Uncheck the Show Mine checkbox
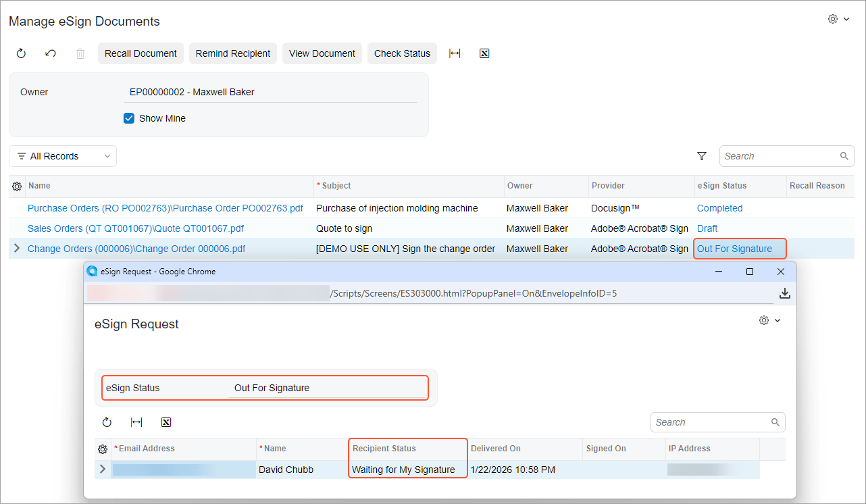 pos(129,118)
